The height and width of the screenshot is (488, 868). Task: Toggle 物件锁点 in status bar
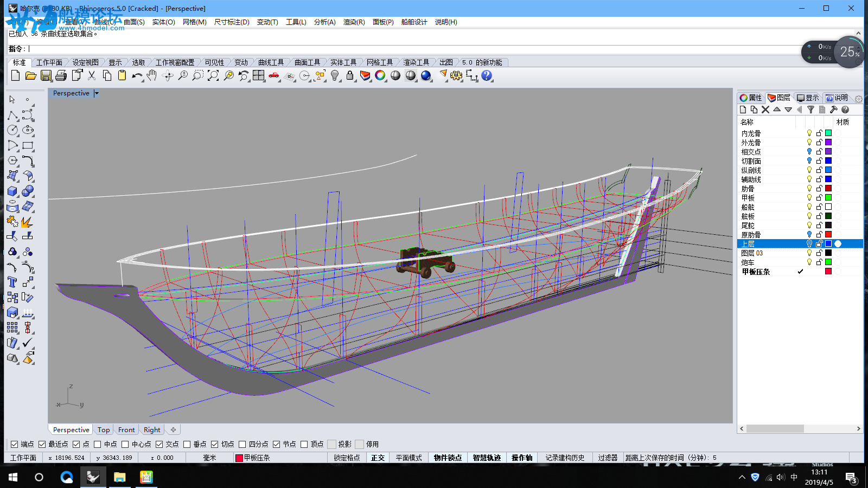(448, 458)
